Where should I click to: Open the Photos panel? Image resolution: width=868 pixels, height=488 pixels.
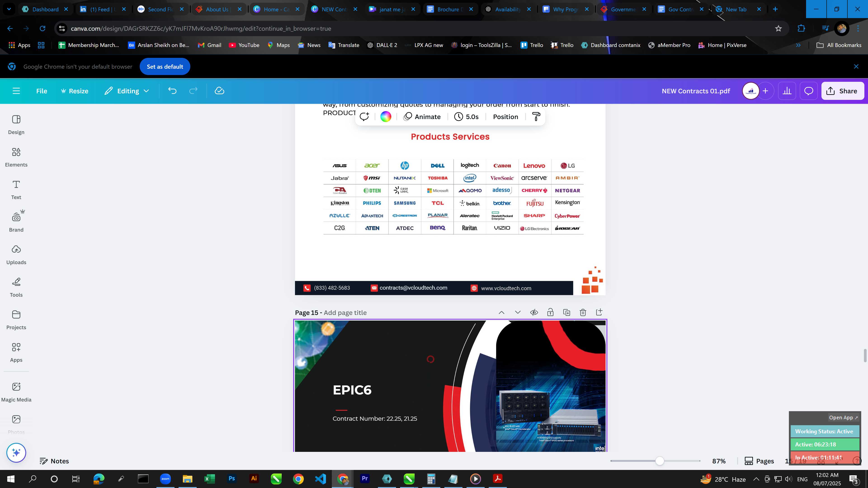(x=16, y=424)
